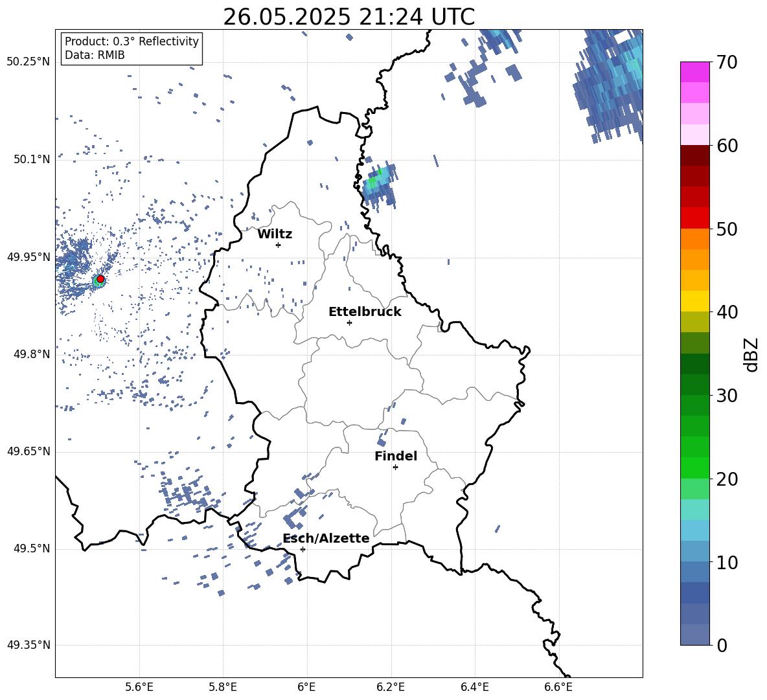Click the orange colorbar segment below 50
The width and height of the screenshot is (767, 700).
[x=694, y=239]
